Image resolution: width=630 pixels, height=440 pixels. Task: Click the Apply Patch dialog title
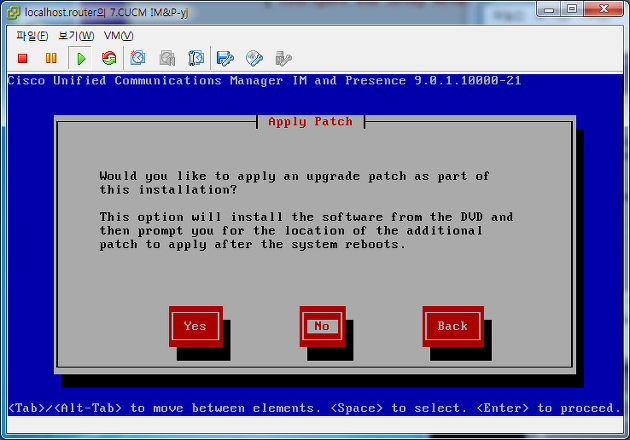tap(310, 121)
